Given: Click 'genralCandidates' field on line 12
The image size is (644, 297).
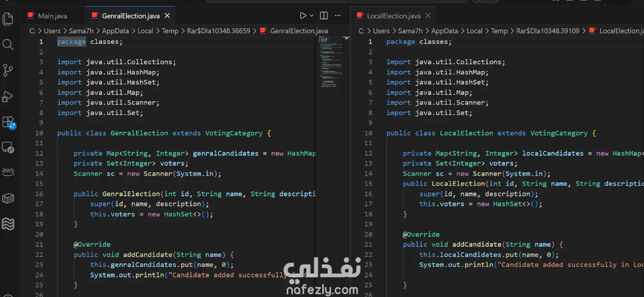Looking at the screenshot, I should click(x=225, y=153).
